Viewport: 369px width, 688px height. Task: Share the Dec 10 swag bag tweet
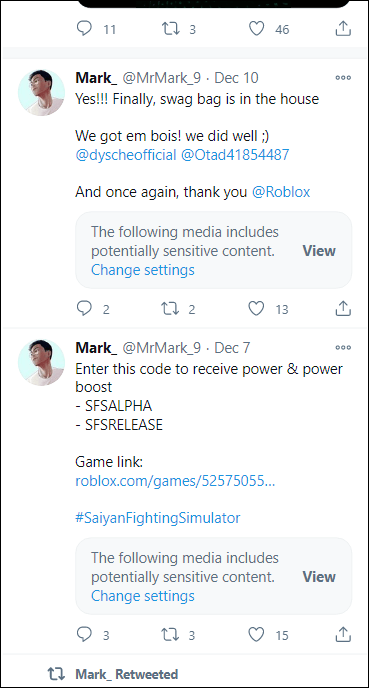click(343, 309)
